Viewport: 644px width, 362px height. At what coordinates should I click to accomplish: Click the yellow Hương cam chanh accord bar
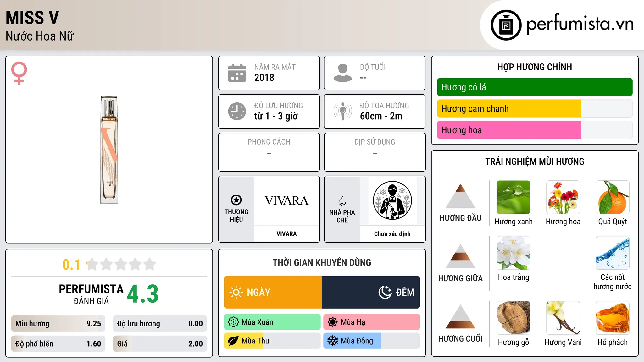click(535, 108)
